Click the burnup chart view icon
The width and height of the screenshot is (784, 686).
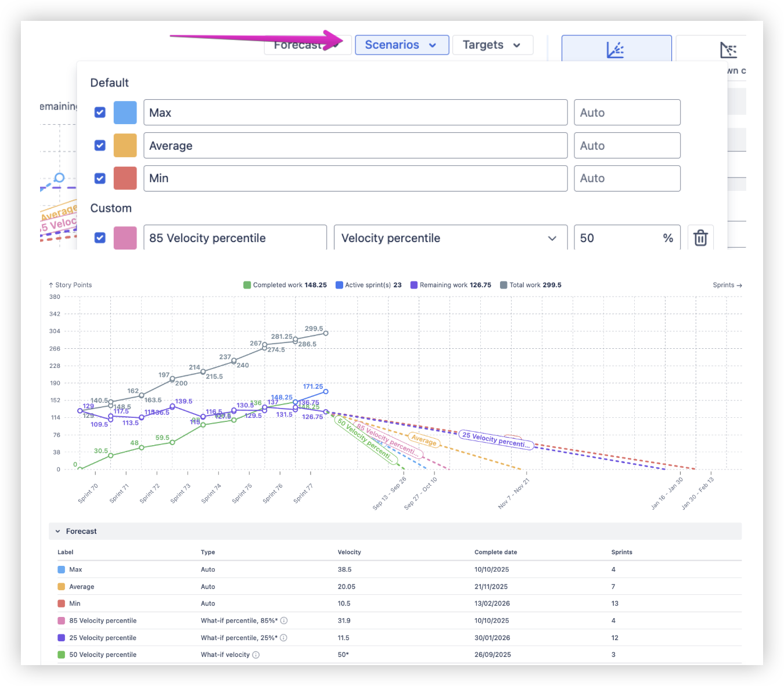[616, 49]
